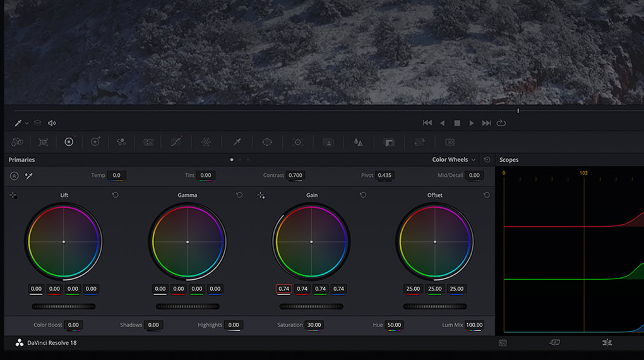Toggle loop playback
Viewport: 644px width, 360px height.
(501, 123)
